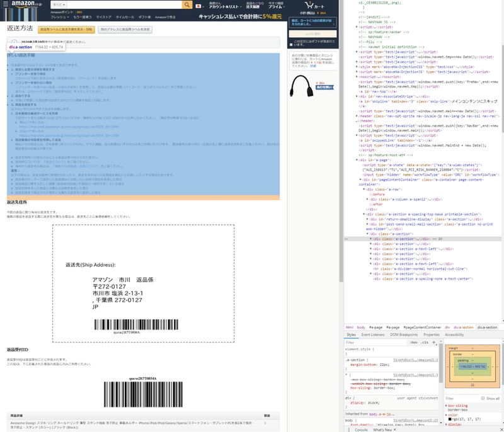Click the send label to another address button
The width and height of the screenshot is (504, 432).
click(x=125, y=30)
